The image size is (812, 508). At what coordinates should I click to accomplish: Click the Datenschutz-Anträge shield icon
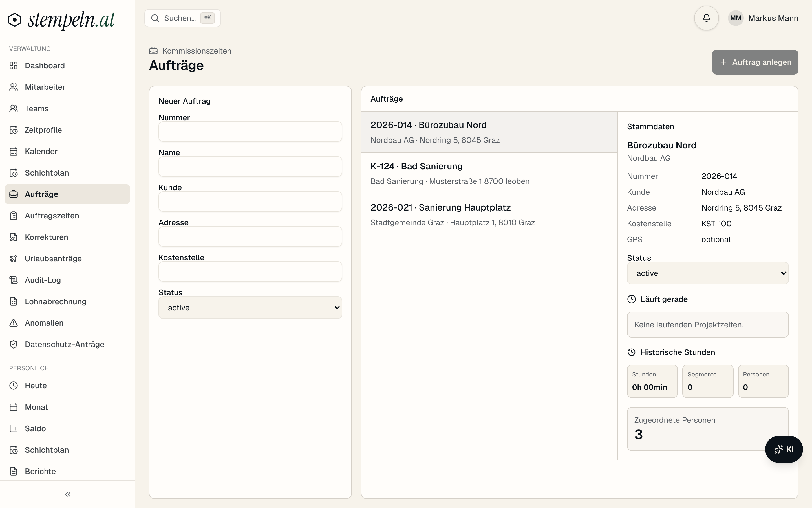14,344
